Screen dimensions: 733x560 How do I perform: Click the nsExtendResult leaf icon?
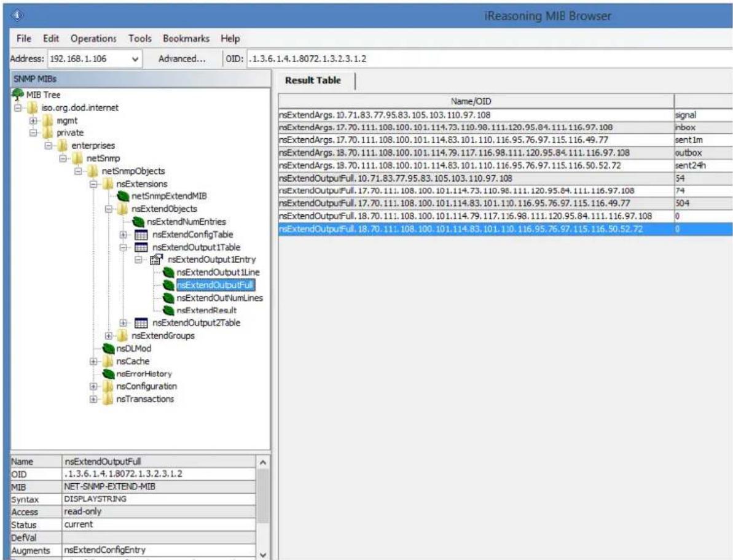[x=168, y=310]
